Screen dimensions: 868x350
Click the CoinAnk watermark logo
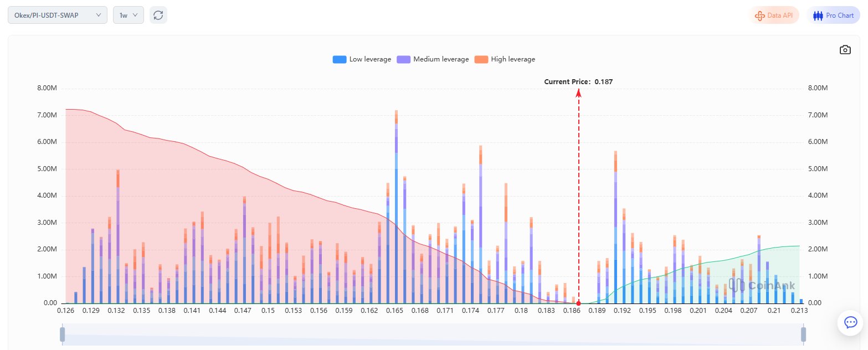762,285
